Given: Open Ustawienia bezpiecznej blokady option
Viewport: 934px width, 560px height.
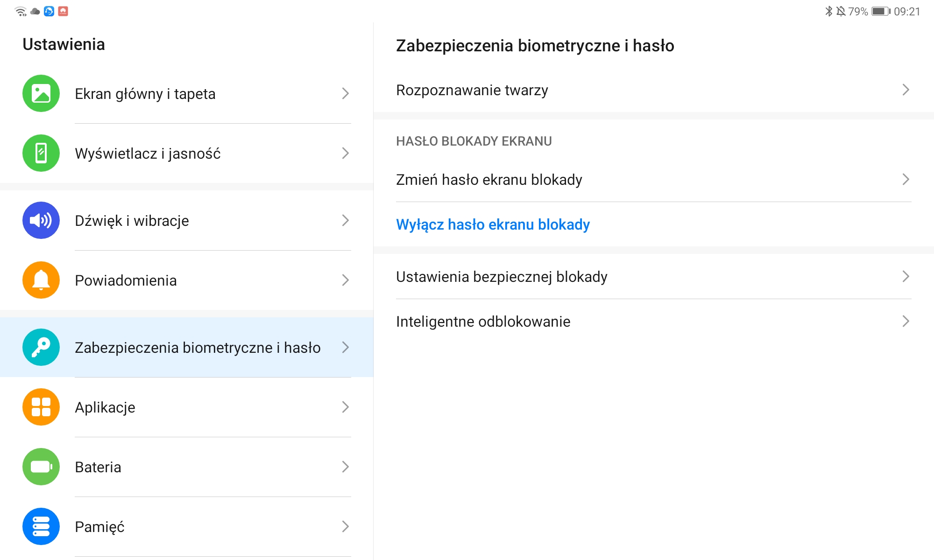Looking at the screenshot, I should pyautogui.click(x=654, y=277).
